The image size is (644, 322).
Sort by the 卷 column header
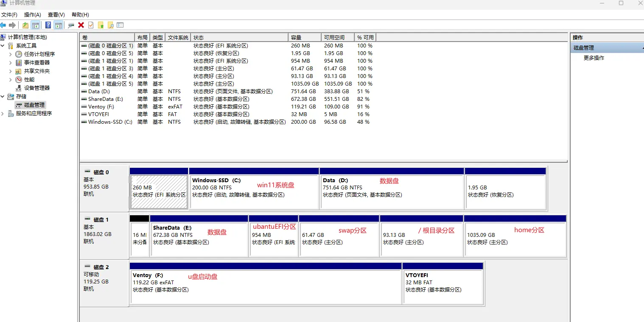pyautogui.click(x=107, y=38)
